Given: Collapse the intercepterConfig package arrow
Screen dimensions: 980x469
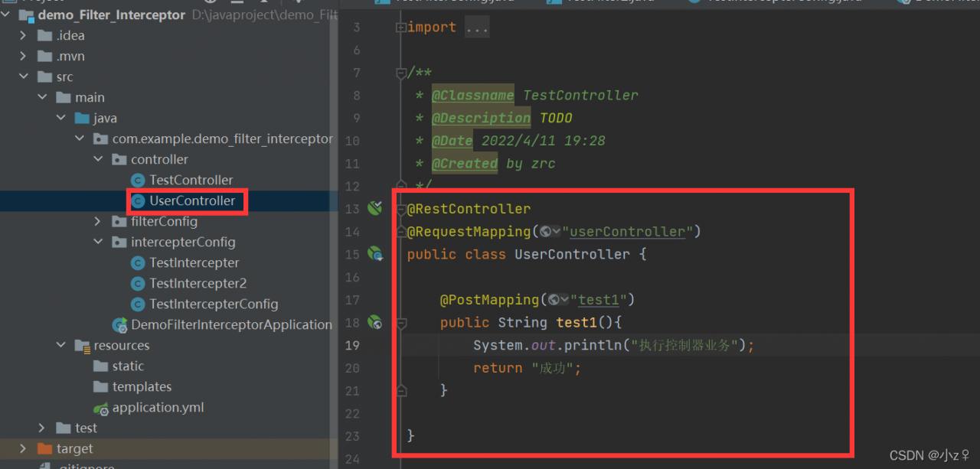Looking at the screenshot, I should (97, 243).
